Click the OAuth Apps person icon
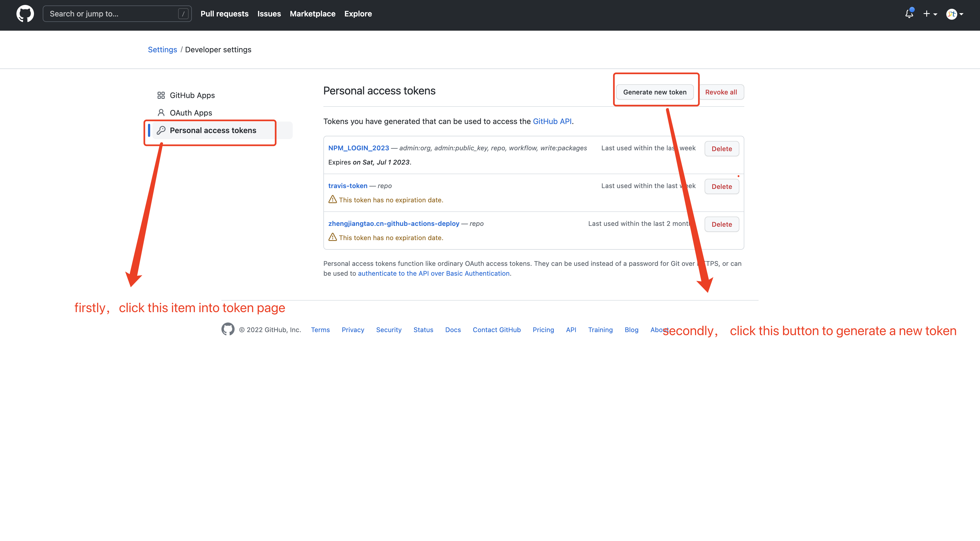Image resolution: width=980 pixels, height=541 pixels. (161, 113)
